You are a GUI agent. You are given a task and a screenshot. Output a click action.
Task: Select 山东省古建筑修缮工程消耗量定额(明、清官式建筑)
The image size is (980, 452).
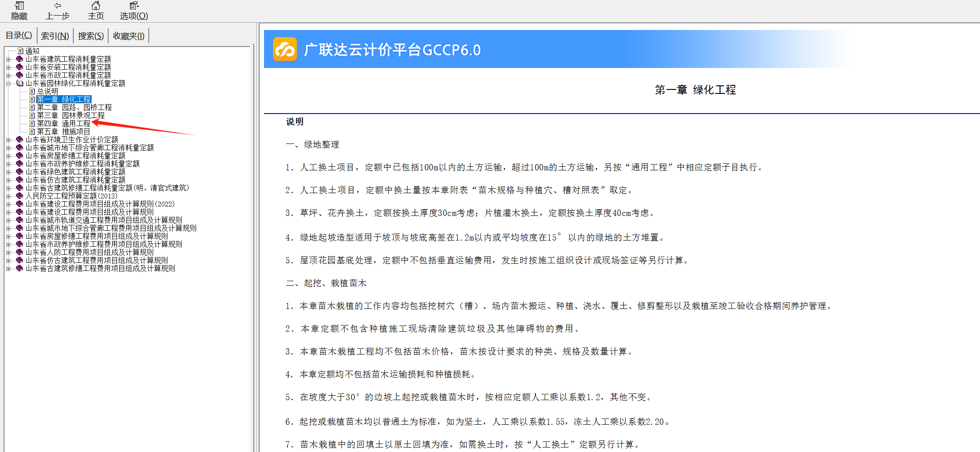(x=107, y=188)
